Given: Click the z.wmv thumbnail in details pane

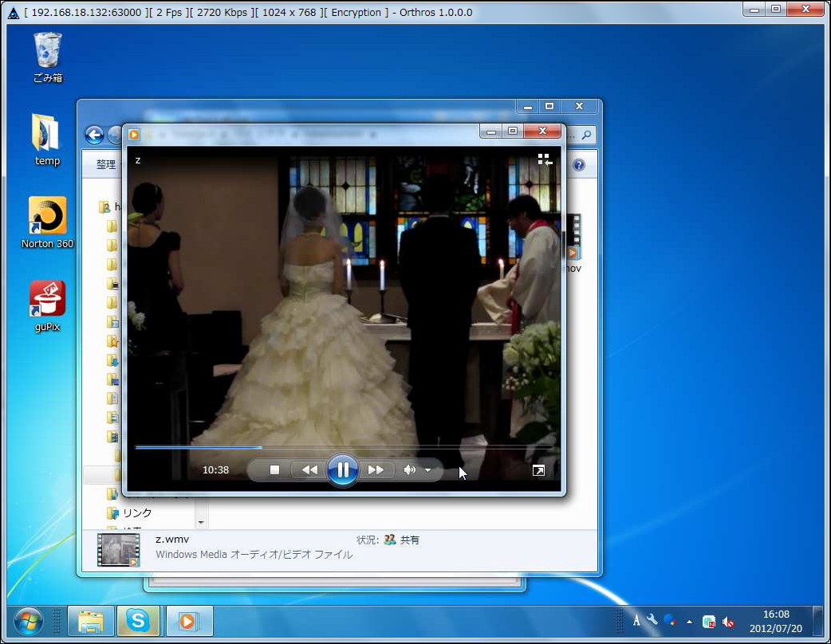Looking at the screenshot, I should [119, 550].
